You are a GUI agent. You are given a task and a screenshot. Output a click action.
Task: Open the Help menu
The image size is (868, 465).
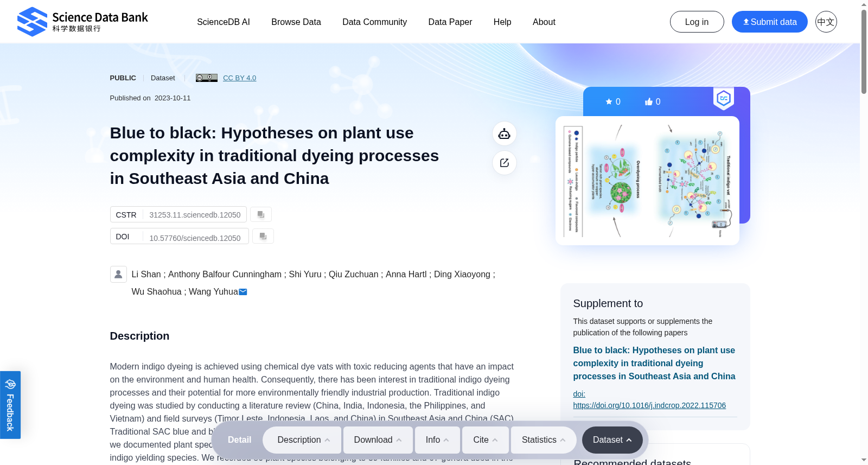[x=502, y=22]
